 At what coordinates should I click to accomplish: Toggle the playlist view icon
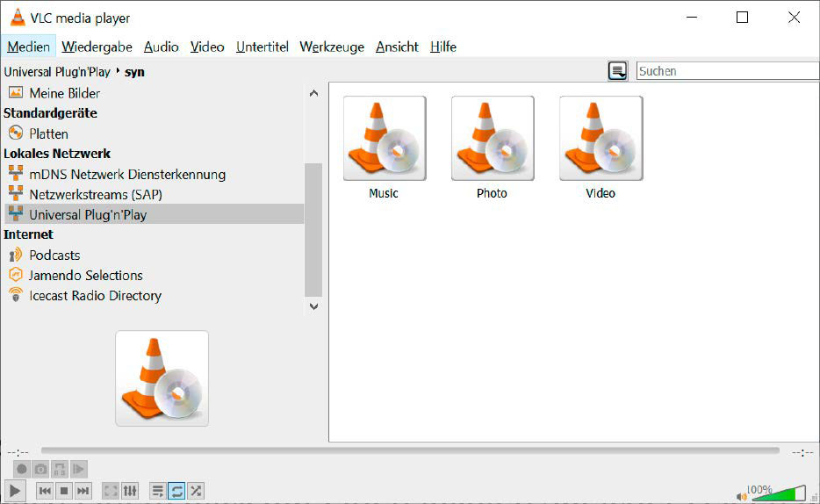click(157, 491)
